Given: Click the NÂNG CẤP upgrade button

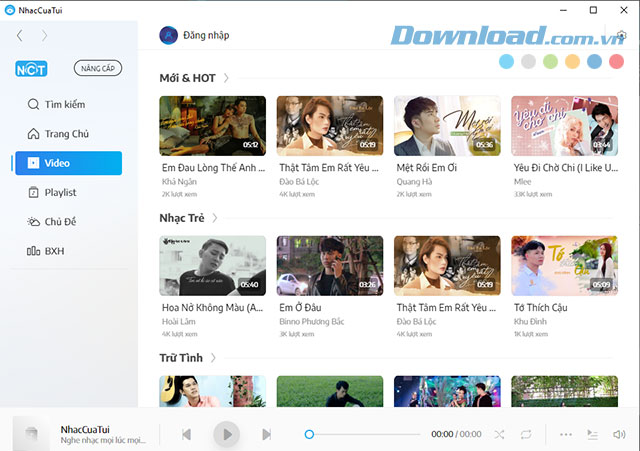Looking at the screenshot, I should (98, 69).
